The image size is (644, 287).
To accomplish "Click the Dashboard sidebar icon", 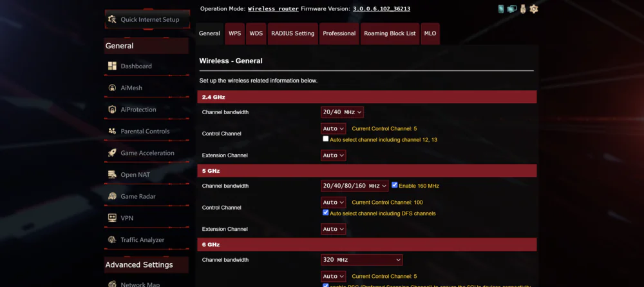I will (x=112, y=66).
